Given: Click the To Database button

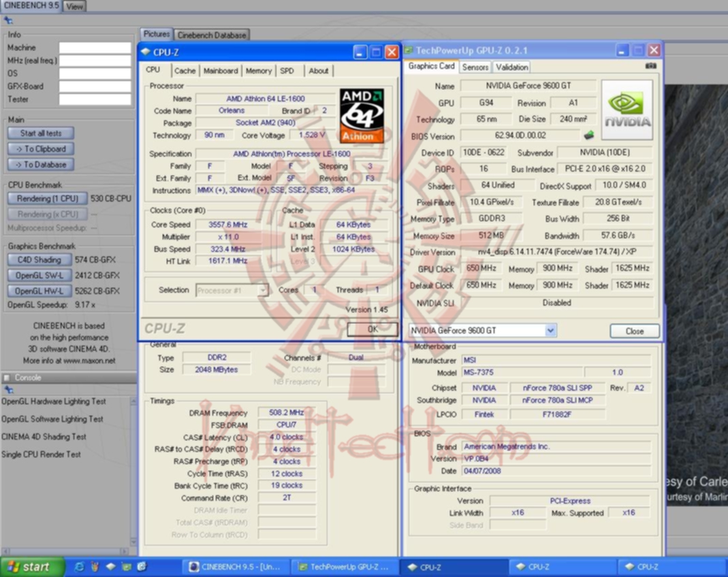Looking at the screenshot, I should click(41, 165).
